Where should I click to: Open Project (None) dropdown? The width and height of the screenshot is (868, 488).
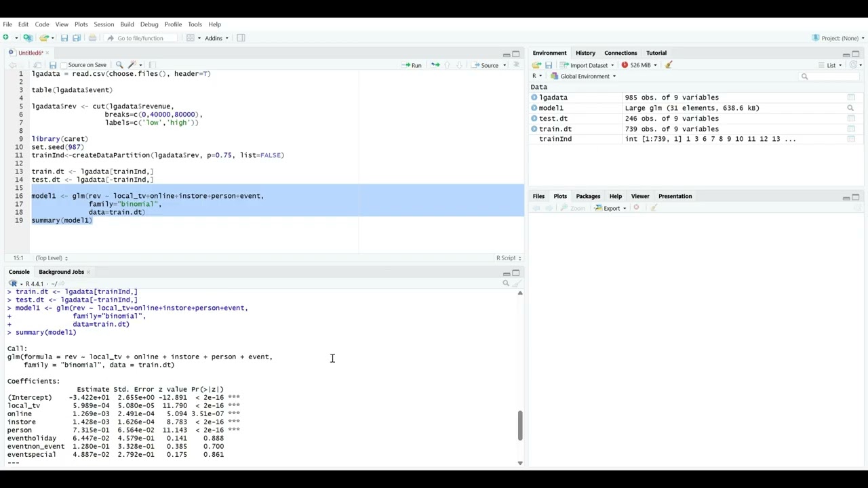[x=838, y=38]
